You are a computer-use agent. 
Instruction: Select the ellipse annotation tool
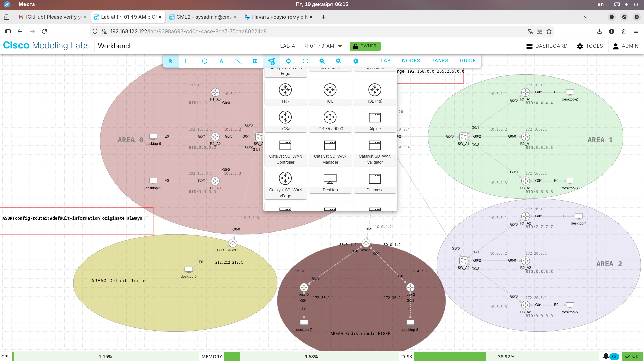(205, 61)
